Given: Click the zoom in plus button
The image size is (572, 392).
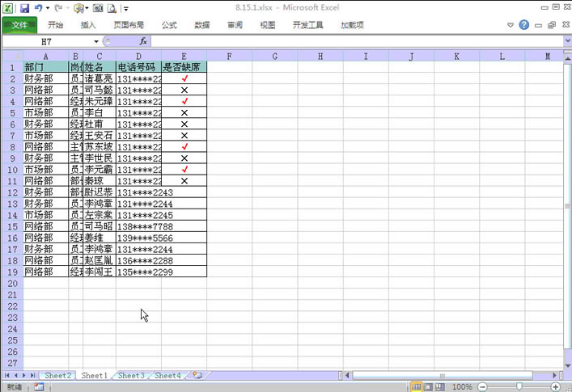Looking at the screenshot, I should (x=556, y=386).
